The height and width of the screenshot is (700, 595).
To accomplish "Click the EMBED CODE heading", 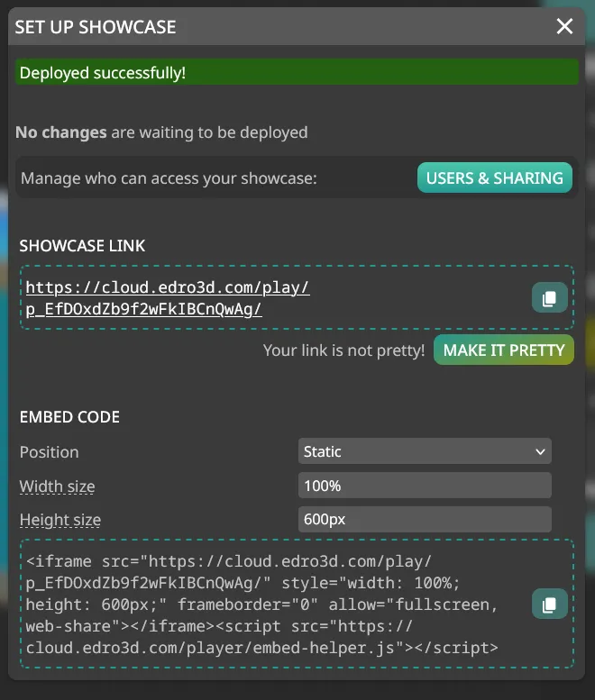I will [69, 417].
